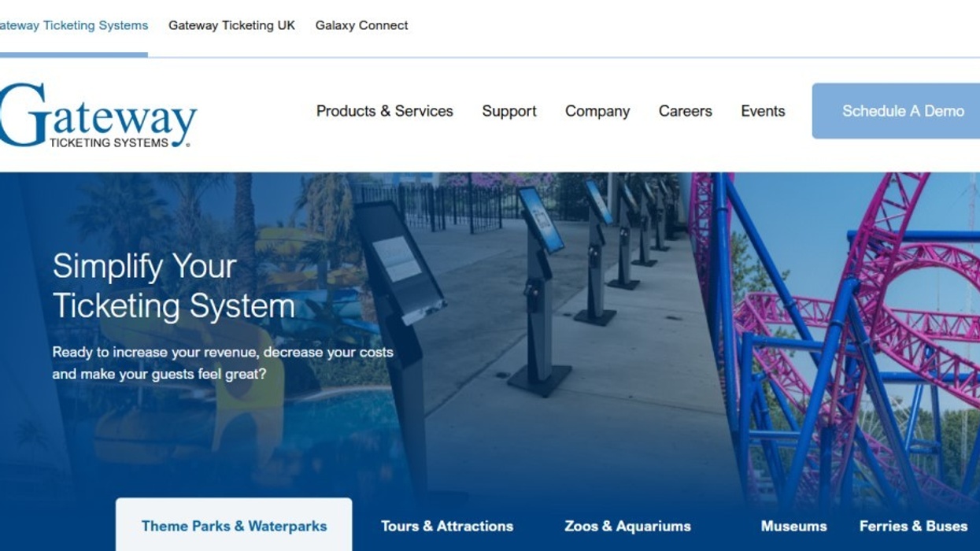Open the Events page
980x551 pixels.
point(762,111)
